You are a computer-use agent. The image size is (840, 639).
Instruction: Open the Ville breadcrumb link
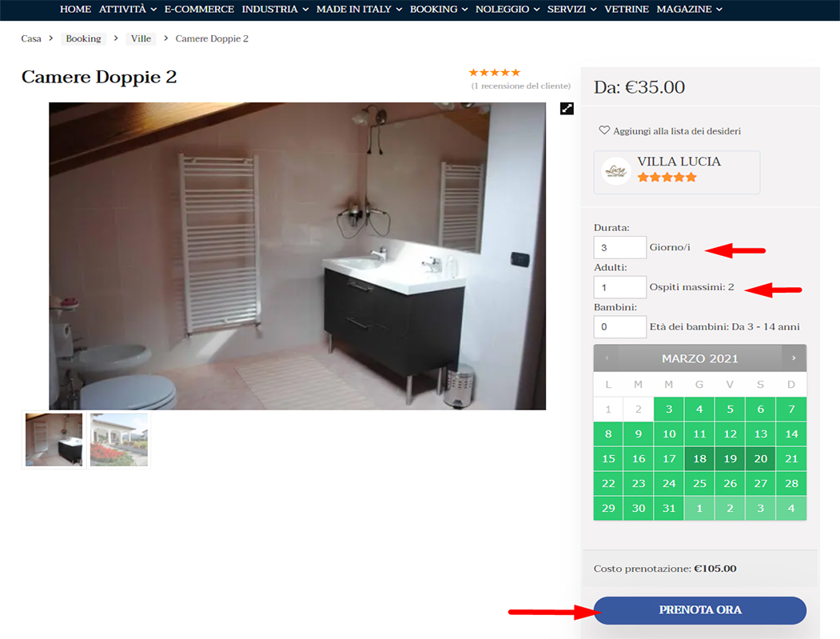pyautogui.click(x=141, y=38)
